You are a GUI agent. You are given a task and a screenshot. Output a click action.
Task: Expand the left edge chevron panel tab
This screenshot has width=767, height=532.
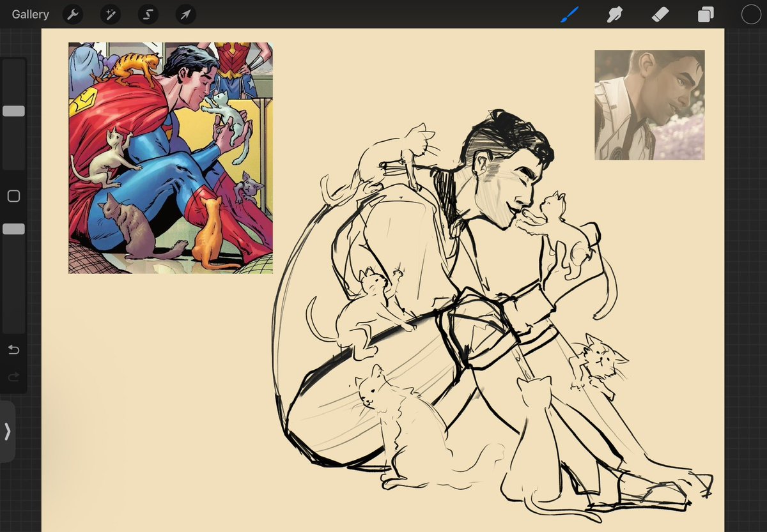click(x=7, y=432)
